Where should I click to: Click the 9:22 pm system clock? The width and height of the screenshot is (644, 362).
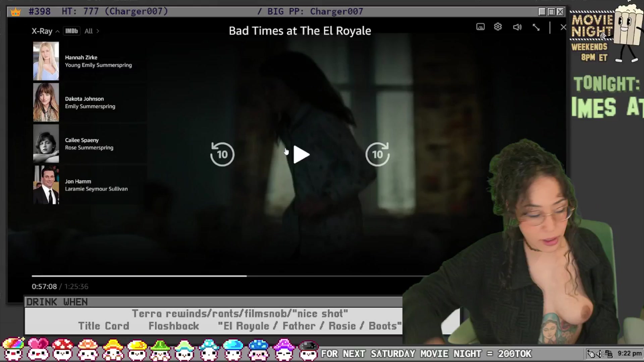point(630,354)
